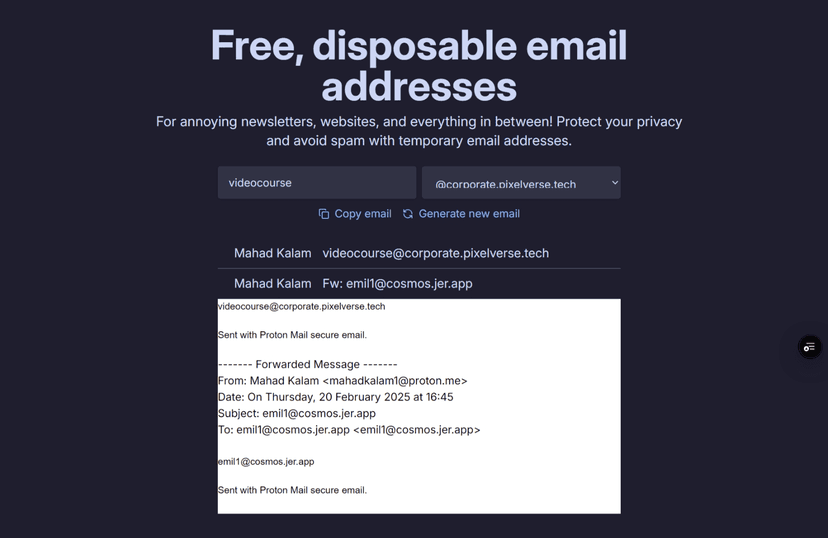The width and height of the screenshot is (828, 538).
Task: Click the 'Subject: emil1@cosmos.jer.app' line
Action: [x=297, y=413]
